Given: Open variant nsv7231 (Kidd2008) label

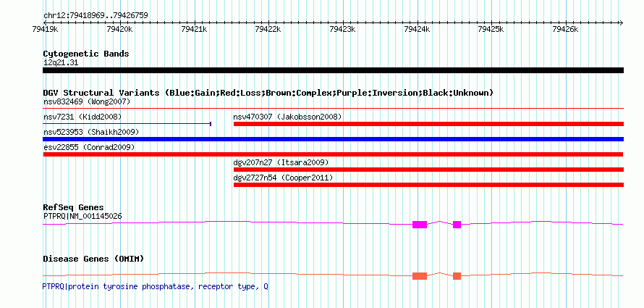Looking at the screenshot, I should pyautogui.click(x=82, y=117).
